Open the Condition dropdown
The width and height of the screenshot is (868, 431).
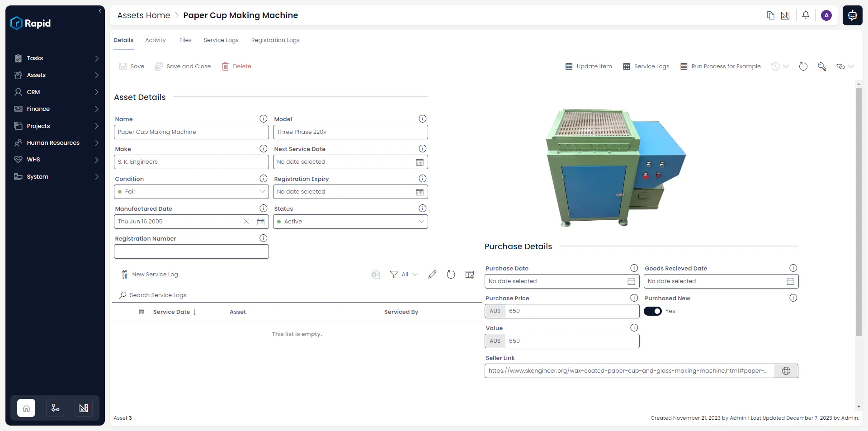pos(191,192)
